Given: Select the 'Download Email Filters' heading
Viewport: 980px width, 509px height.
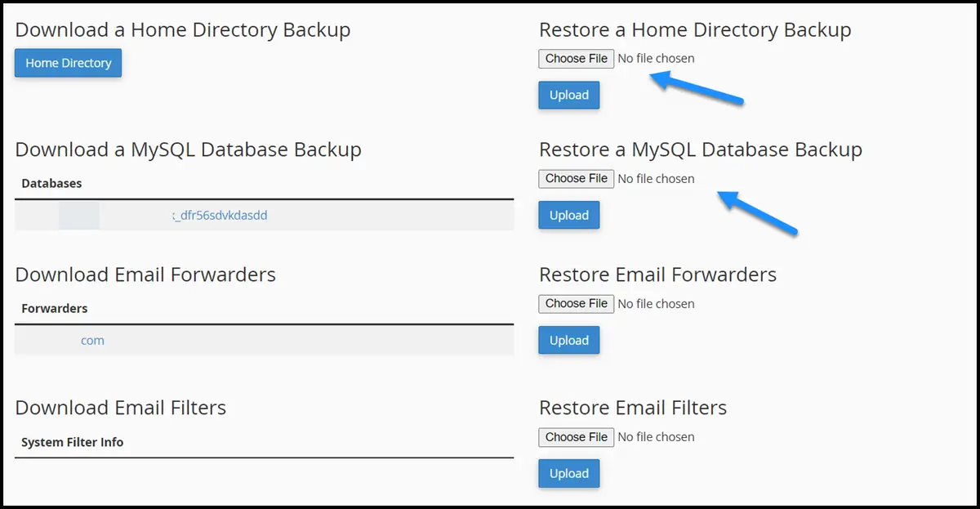Looking at the screenshot, I should pyautogui.click(x=120, y=408).
